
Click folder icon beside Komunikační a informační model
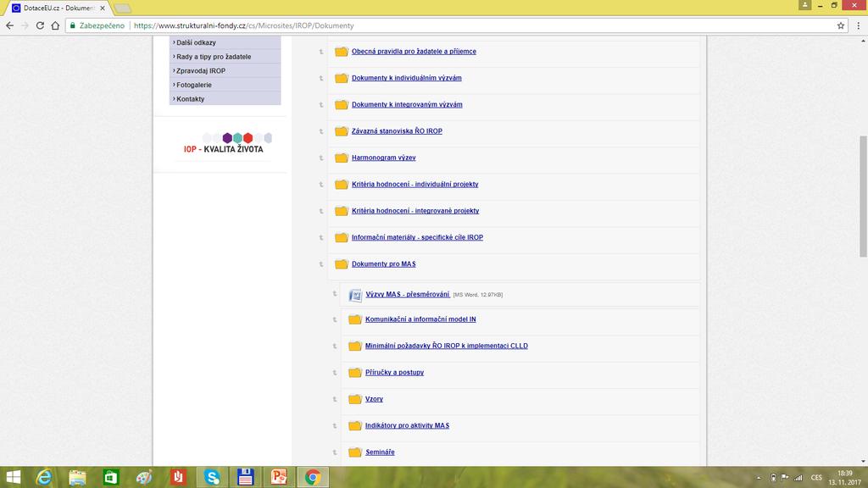point(355,319)
